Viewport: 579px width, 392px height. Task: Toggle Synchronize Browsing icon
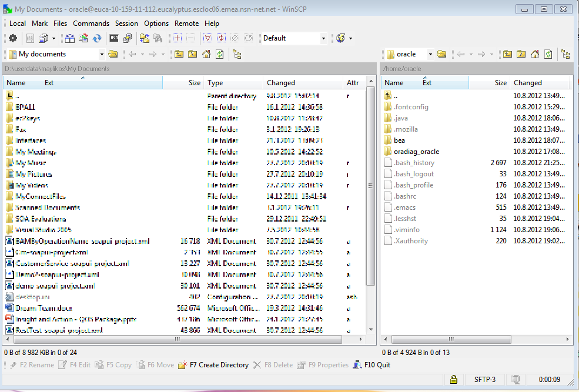[145, 38]
